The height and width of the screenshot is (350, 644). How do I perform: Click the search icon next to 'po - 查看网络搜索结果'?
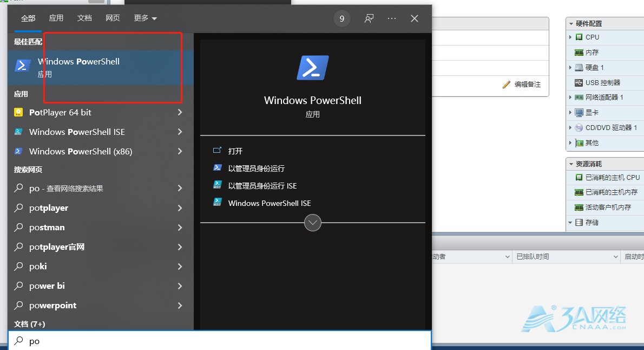pyautogui.click(x=18, y=188)
